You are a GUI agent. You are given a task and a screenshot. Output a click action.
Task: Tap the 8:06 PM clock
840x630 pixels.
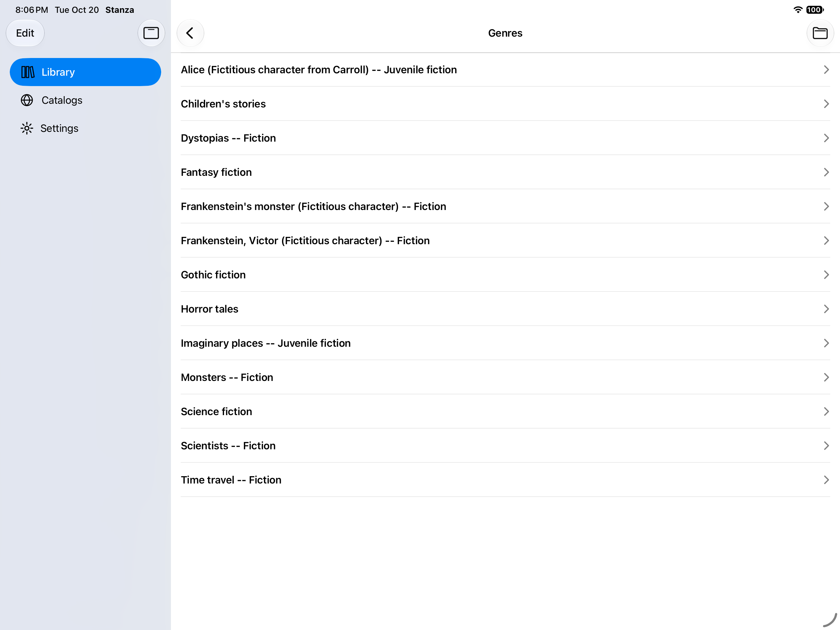31,10
